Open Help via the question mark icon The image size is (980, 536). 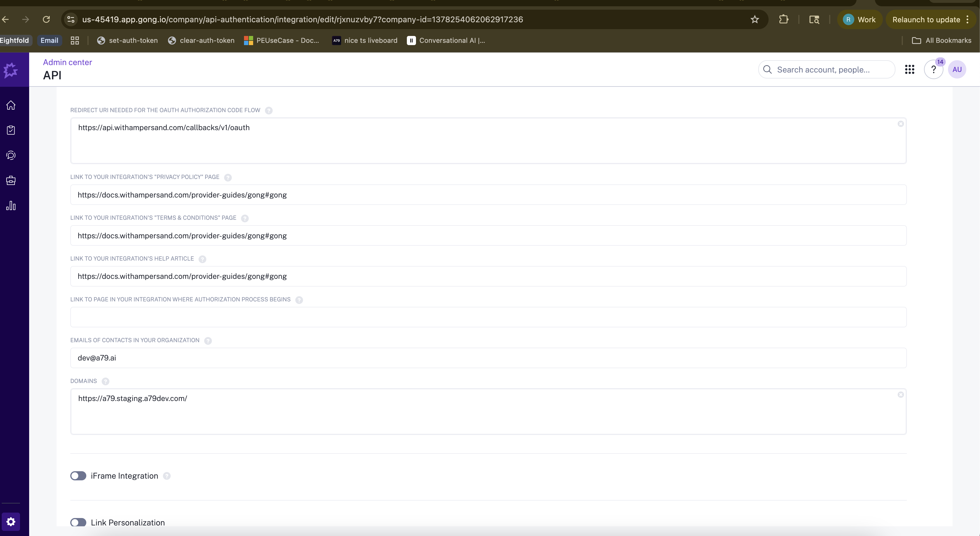pos(933,69)
